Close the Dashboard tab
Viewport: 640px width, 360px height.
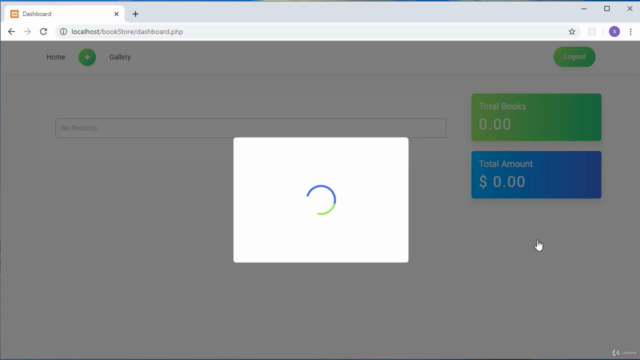click(116, 14)
